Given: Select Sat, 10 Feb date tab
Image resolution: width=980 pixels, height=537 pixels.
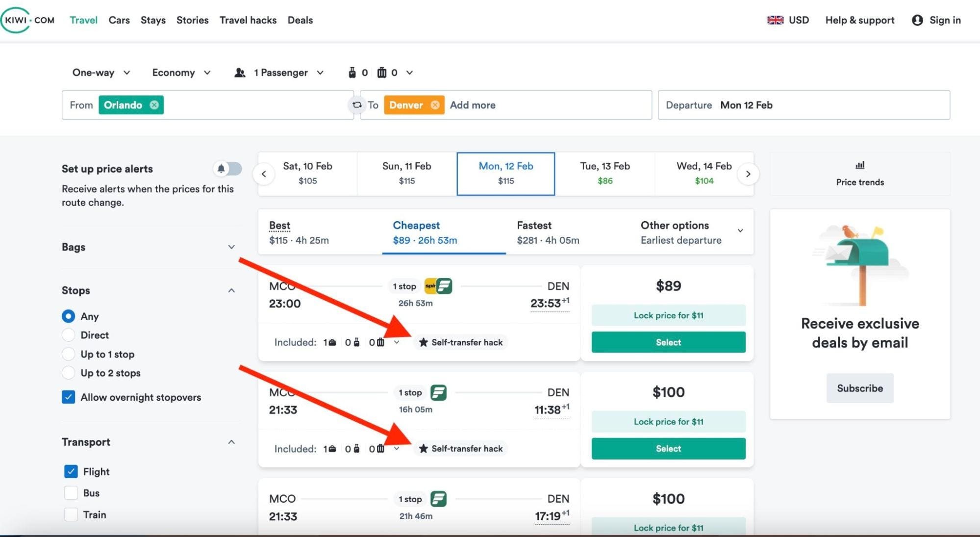Looking at the screenshot, I should click(307, 174).
